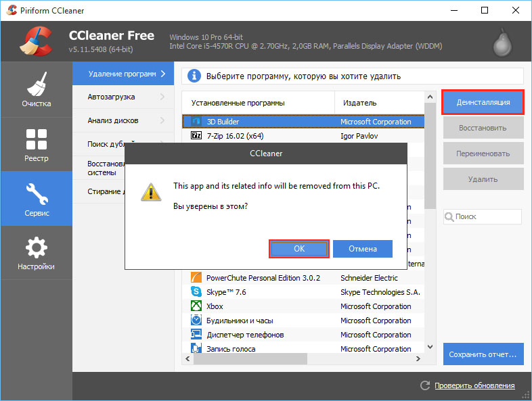Click the PowerChute Personal Edition icon

[196, 278]
